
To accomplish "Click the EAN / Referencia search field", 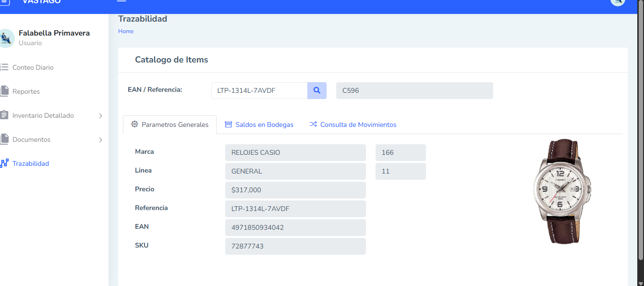I will click(x=259, y=90).
